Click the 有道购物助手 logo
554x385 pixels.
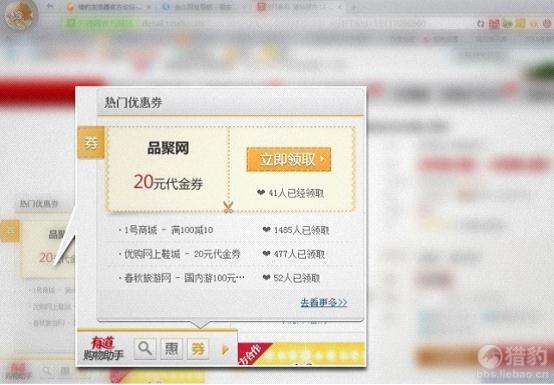pyautogui.click(x=103, y=348)
